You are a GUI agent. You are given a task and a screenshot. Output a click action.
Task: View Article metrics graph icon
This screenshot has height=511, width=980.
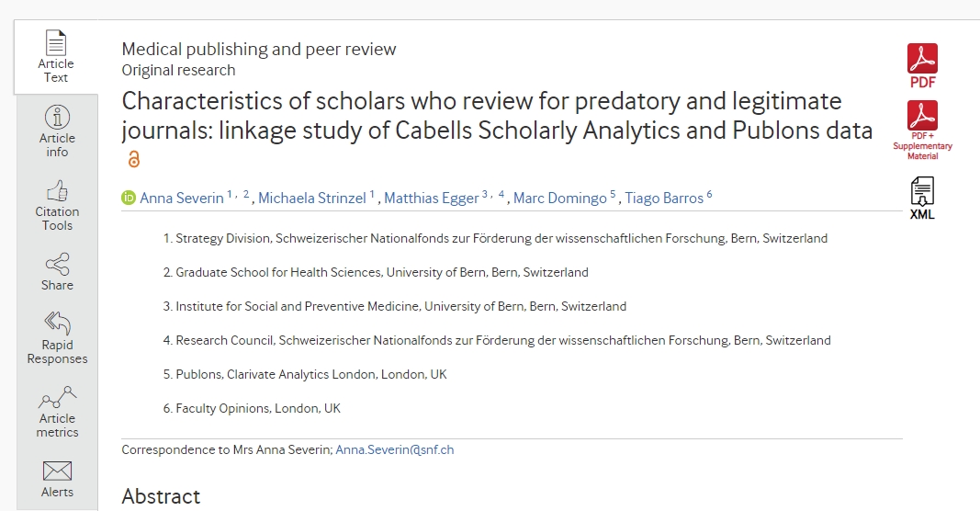pyautogui.click(x=57, y=396)
